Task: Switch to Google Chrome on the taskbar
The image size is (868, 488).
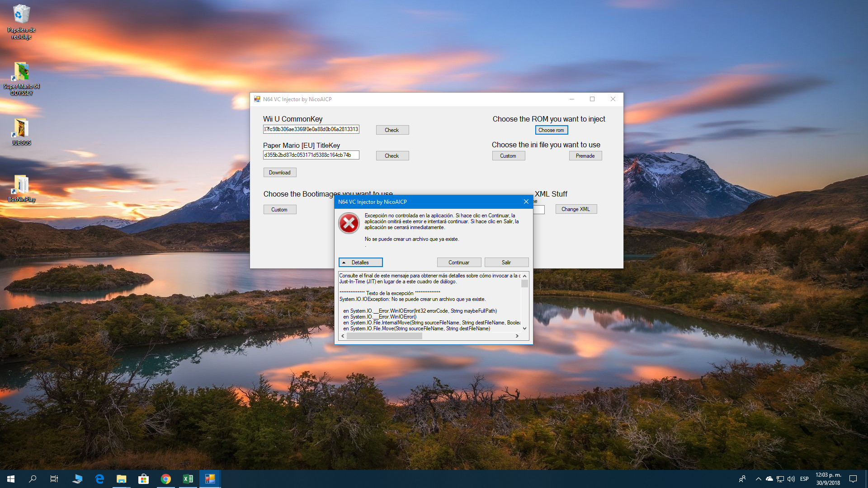Action: (165, 479)
